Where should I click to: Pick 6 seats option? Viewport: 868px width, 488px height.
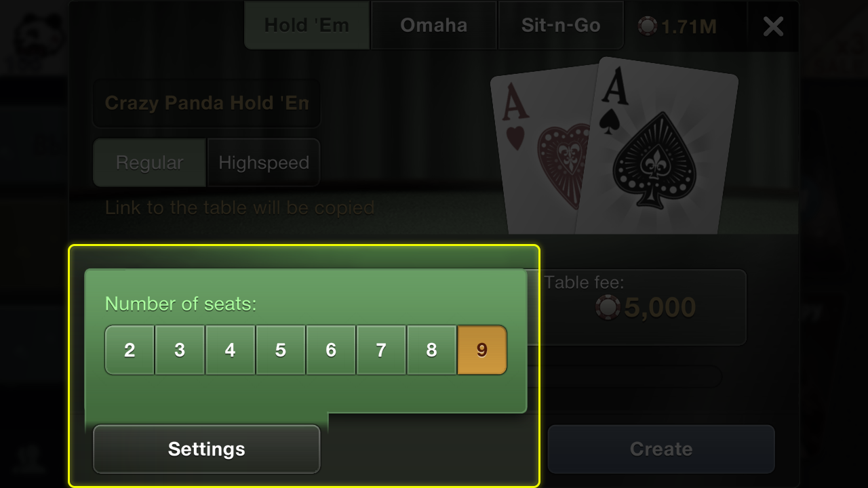click(x=331, y=350)
